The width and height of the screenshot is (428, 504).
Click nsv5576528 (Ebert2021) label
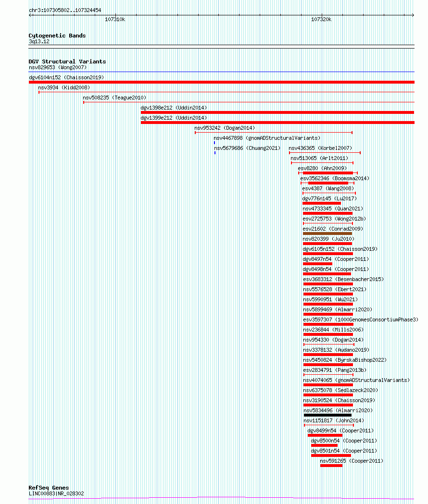335,289
